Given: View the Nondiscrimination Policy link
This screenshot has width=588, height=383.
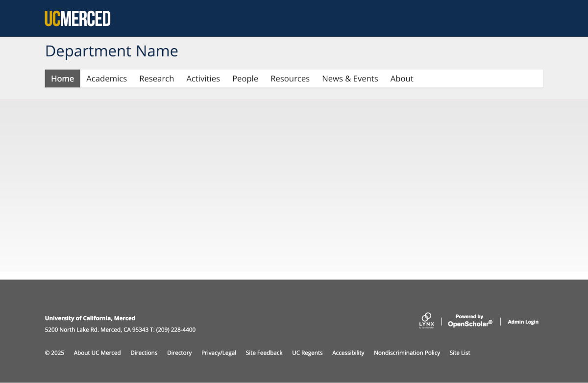Looking at the screenshot, I should click(x=407, y=353).
